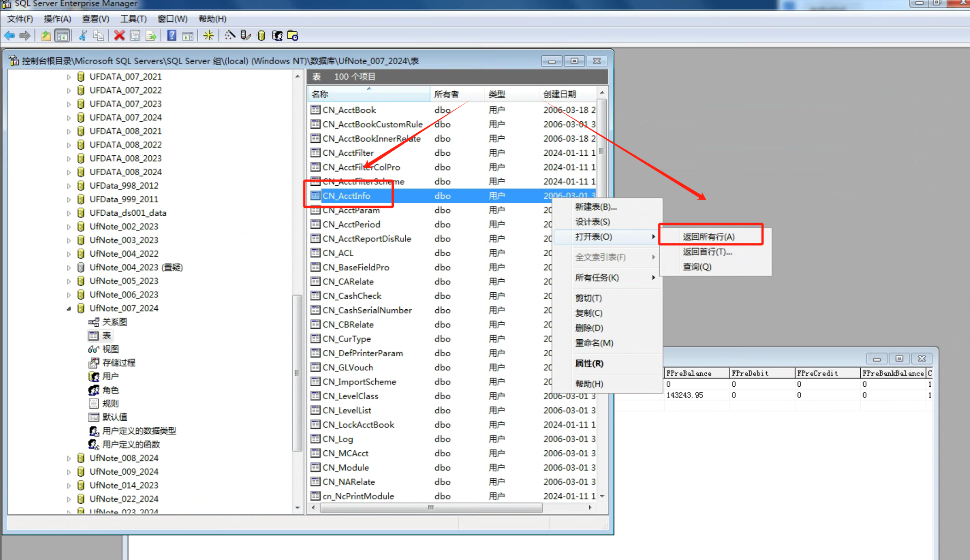Open the 工具(T) menu

[133, 19]
